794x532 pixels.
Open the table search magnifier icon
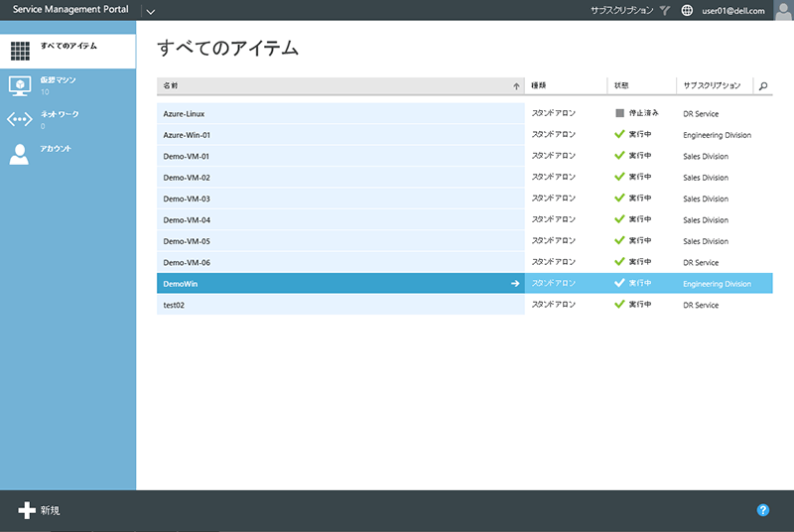tap(763, 86)
